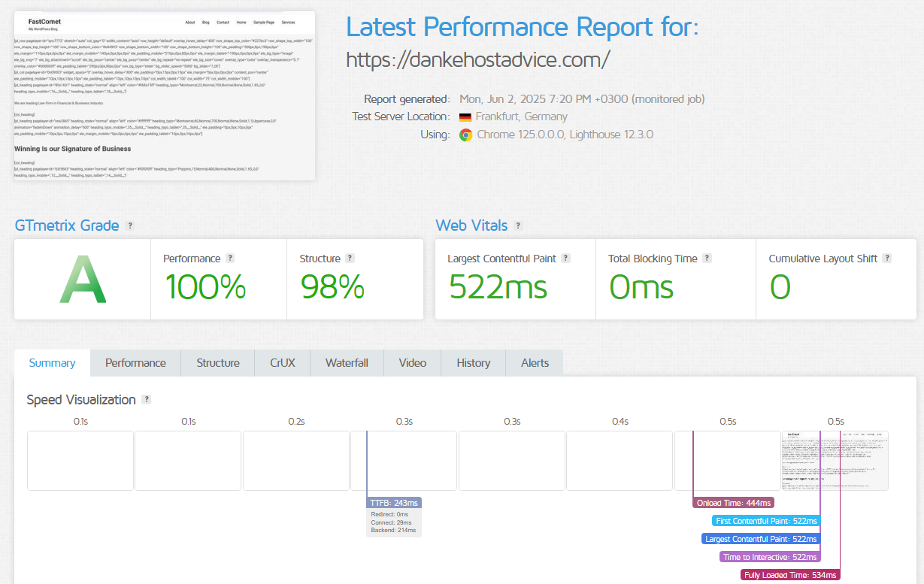
Task: Click the site URL dankehostadvice.com
Action: pos(478,59)
